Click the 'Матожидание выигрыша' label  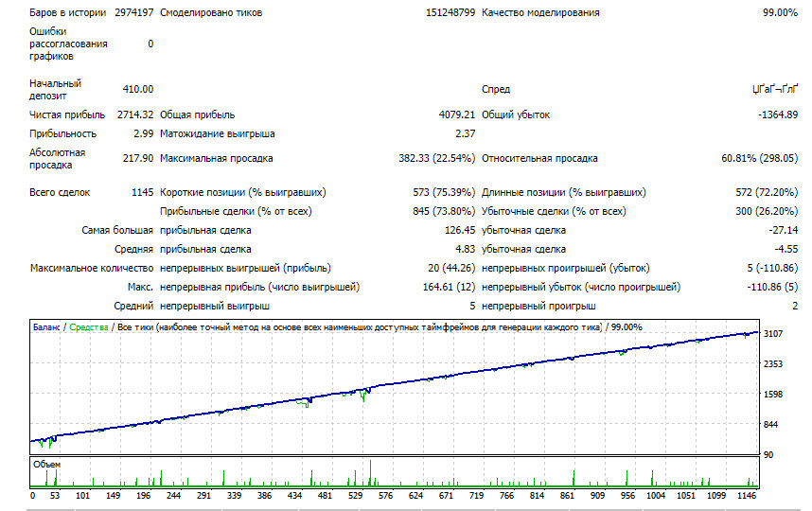(x=218, y=133)
